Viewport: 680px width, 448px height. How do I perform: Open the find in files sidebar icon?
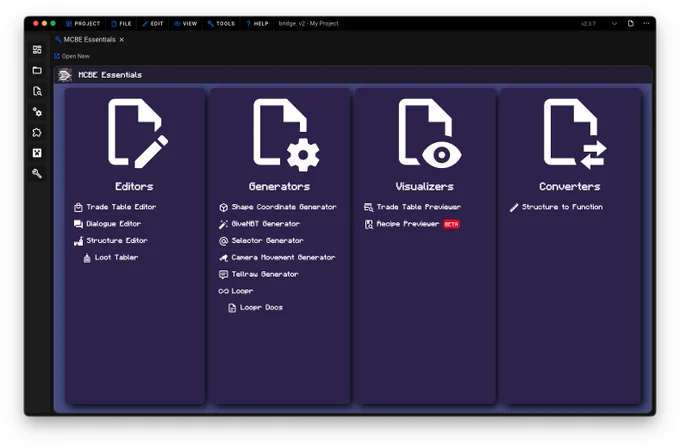(x=37, y=91)
